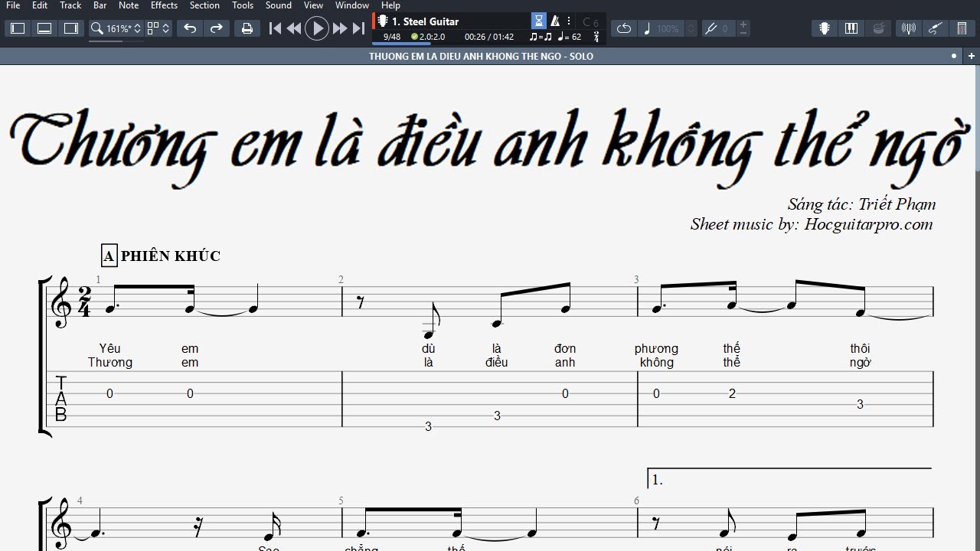Click the '00:26 / 01:42' time display
Image resolution: width=980 pixels, height=551 pixels.
click(489, 37)
